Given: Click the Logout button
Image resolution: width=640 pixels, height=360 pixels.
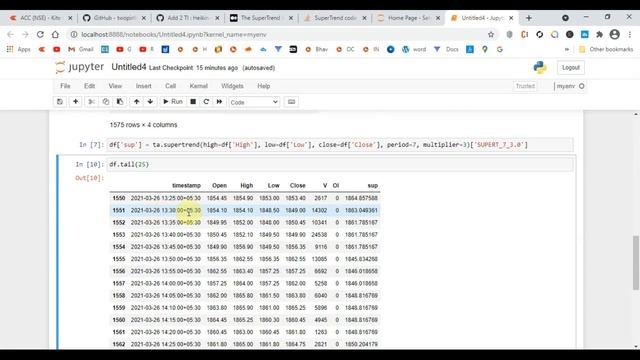Looking at the screenshot, I should (x=571, y=67).
